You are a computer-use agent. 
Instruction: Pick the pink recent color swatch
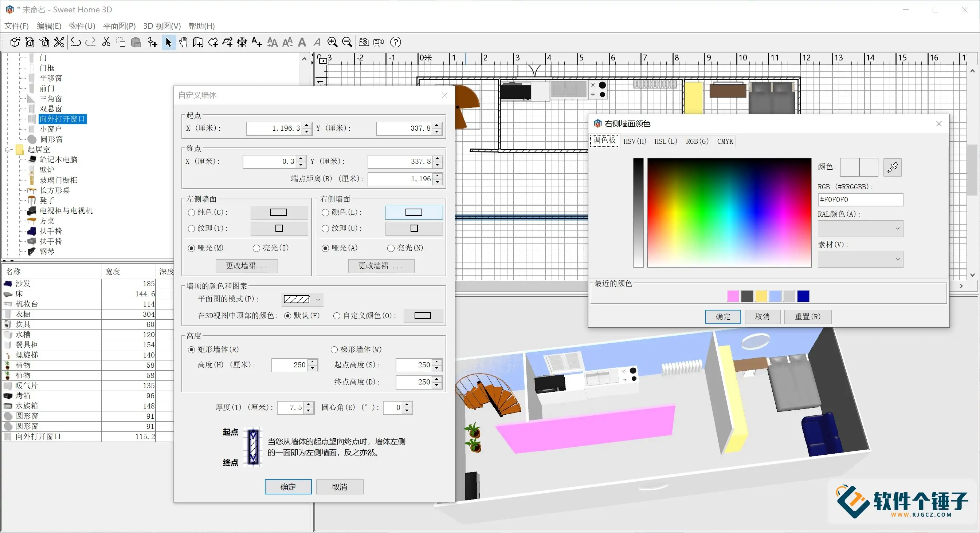click(733, 296)
